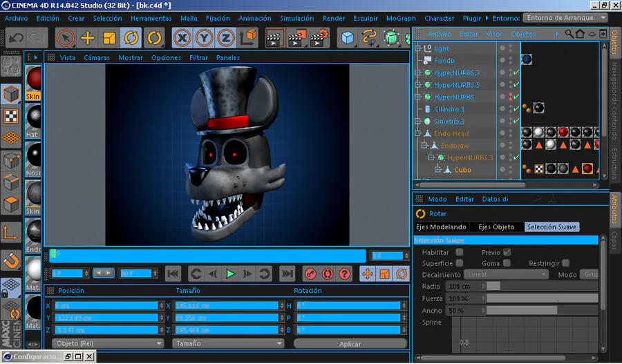Open the Decaimiento Lineal dropdown
Screen dimensions: 622x364
tap(507, 274)
